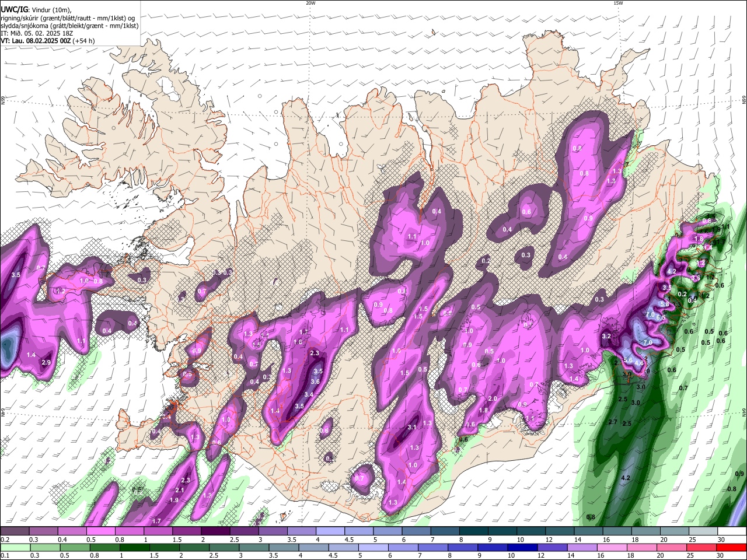Choose the light pink 16–18 swatch in the bottom legend row
Screen dimensions: 747x560
(x=613, y=548)
